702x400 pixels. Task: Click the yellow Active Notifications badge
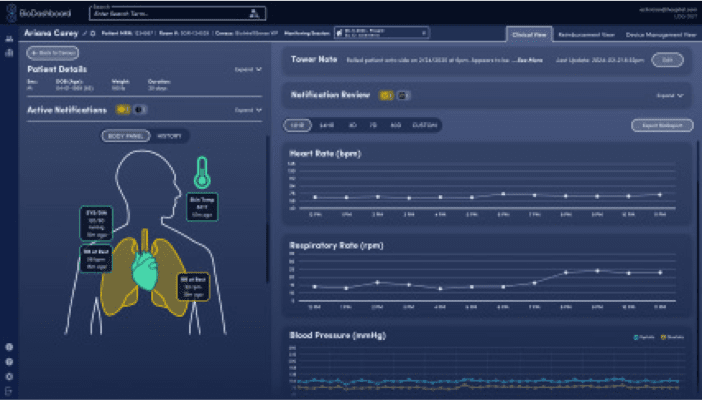pyautogui.click(x=121, y=109)
